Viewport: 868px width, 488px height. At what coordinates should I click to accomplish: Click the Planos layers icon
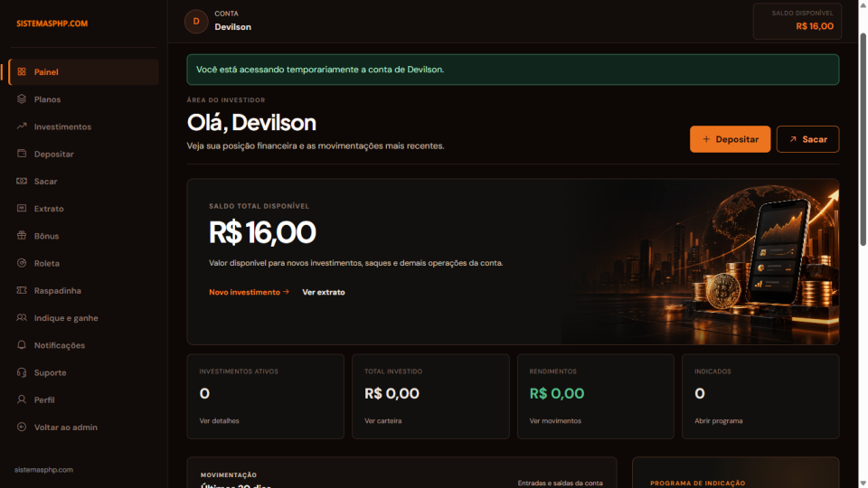[22, 99]
